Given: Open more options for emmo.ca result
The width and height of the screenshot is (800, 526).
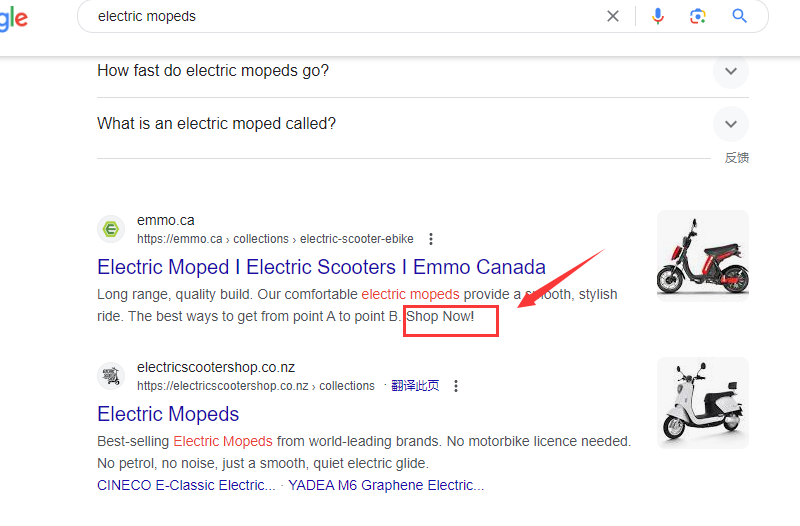Looking at the screenshot, I should tap(431, 239).
